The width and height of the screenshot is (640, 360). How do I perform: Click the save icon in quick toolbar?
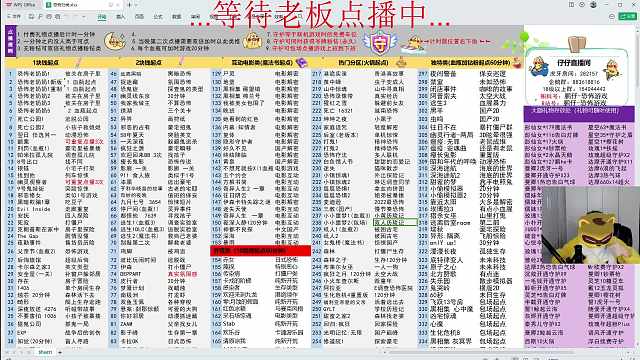pyautogui.click(x=31, y=17)
